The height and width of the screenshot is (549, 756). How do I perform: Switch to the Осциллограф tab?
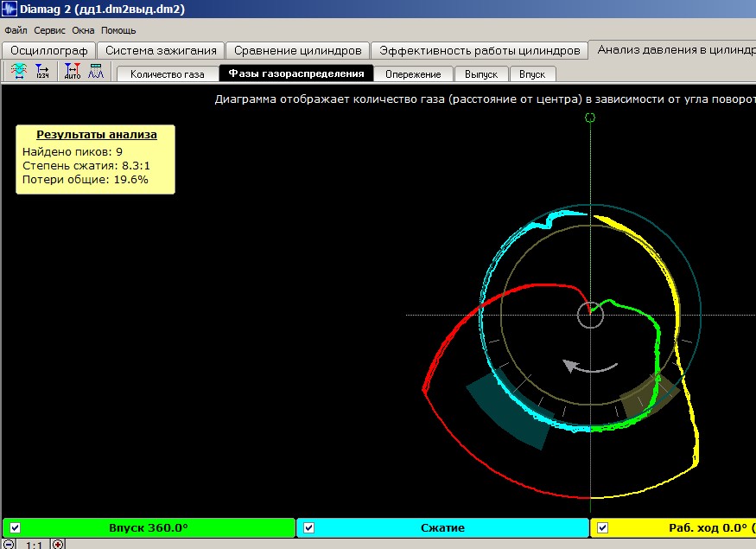(48, 51)
